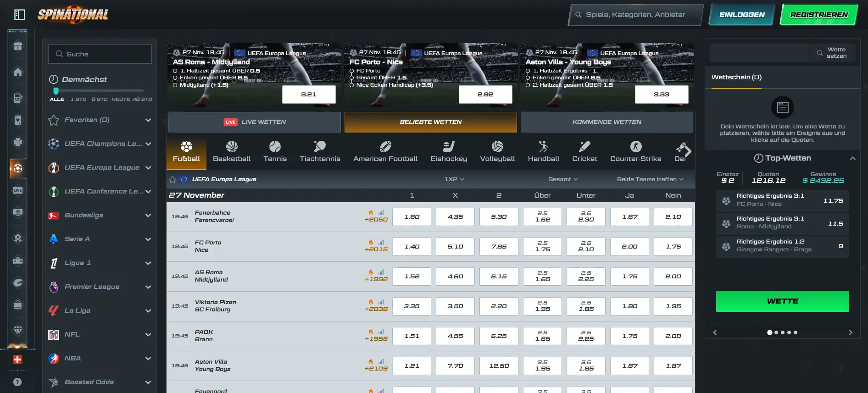Select odds 1.60 for Fenerbahce win
This screenshot has height=393, width=868.
tap(412, 217)
